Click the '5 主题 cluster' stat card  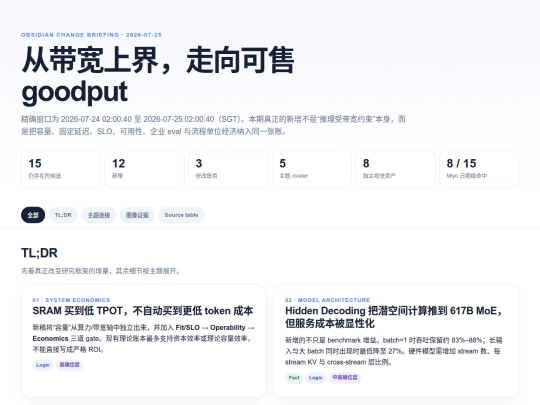(x=312, y=169)
